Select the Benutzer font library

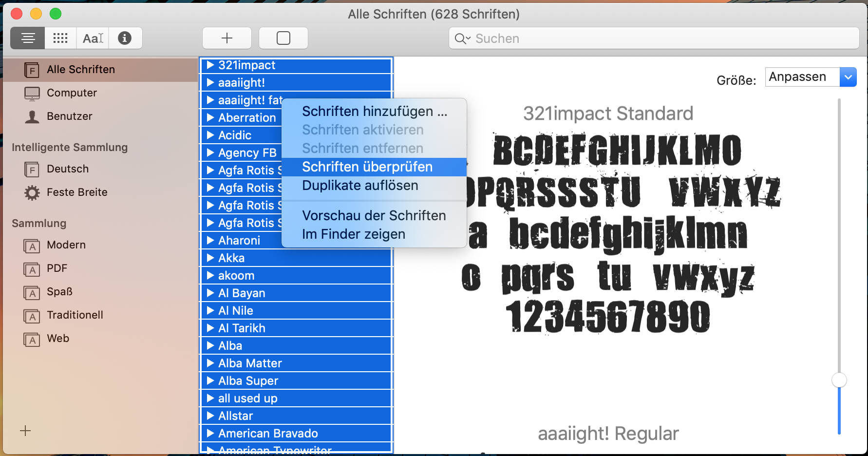[x=69, y=116]
